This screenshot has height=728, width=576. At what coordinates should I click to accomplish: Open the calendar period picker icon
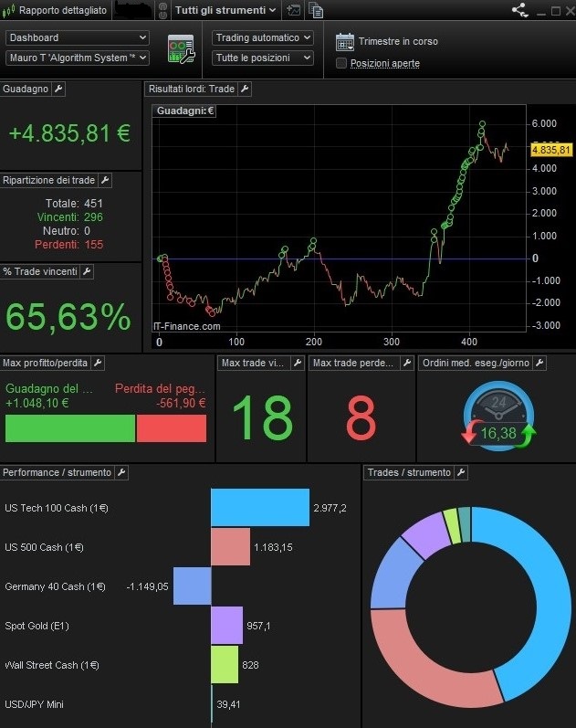point(345,42)
